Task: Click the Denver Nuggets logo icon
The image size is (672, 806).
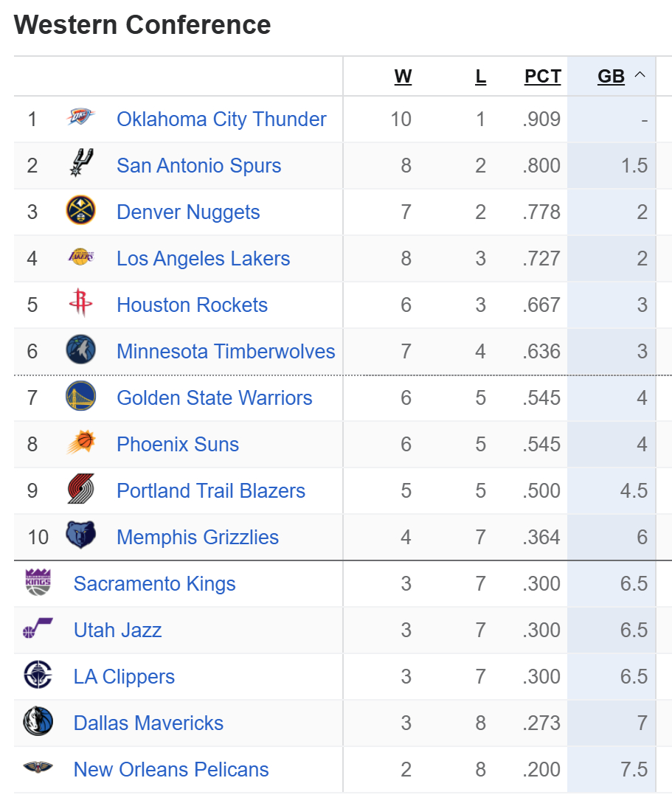Action: tap(80, 212)
